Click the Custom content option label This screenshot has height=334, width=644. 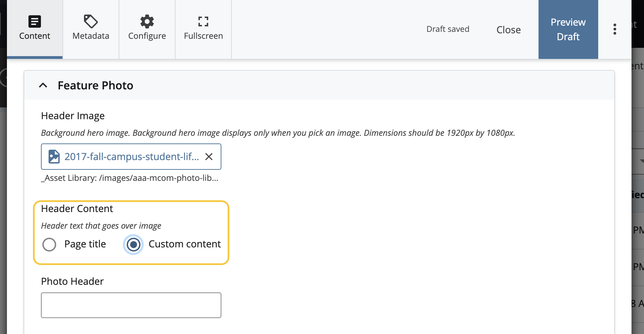coord(185,244)
